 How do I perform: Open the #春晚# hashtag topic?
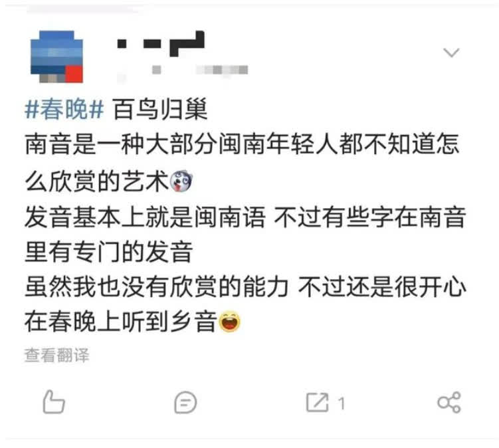pos(64,109)
